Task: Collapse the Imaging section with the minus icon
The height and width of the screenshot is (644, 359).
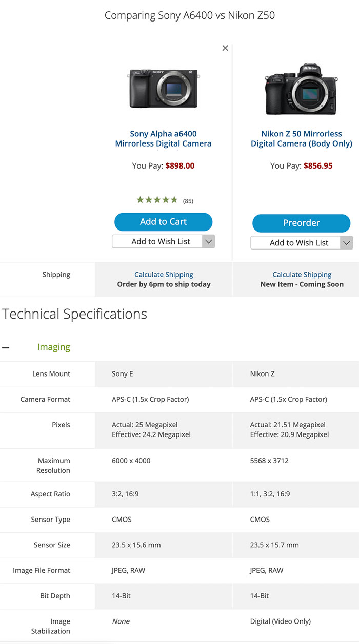Action: (x=6, y=347)
